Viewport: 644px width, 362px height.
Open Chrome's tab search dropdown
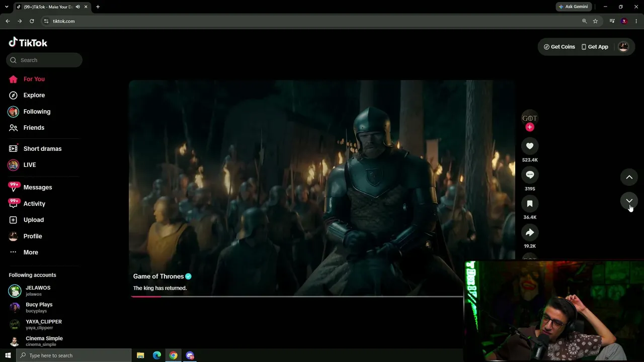(x=7, y=7)
